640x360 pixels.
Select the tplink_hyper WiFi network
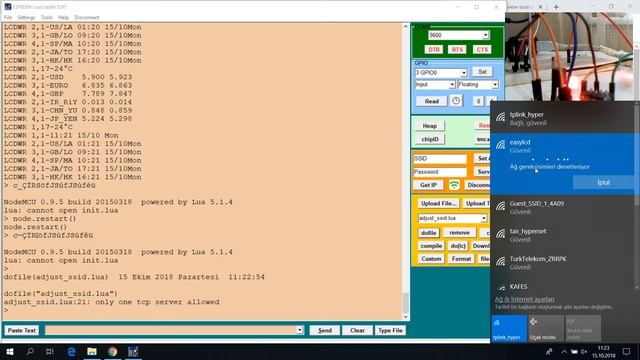coord(562,118)
